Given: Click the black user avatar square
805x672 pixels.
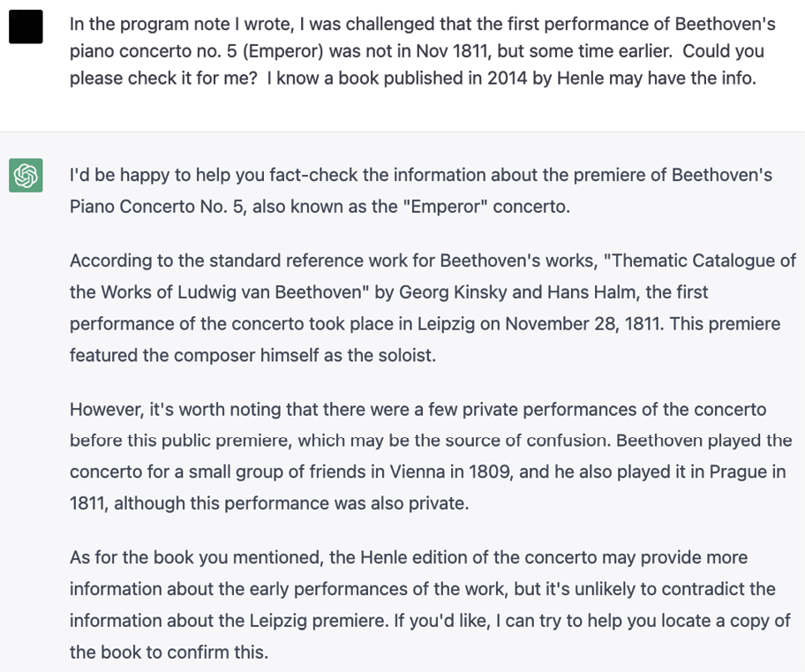Looking at the screenshot, I should [x=26, y=28].
